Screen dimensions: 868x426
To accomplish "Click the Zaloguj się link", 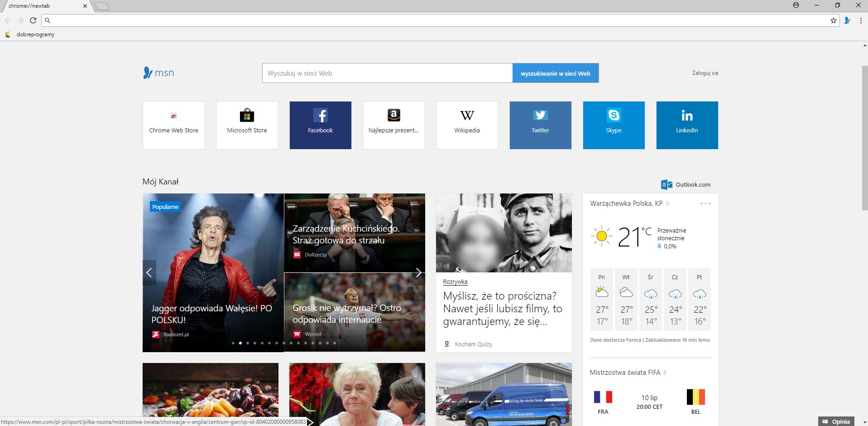I will (x=705, y=73).
